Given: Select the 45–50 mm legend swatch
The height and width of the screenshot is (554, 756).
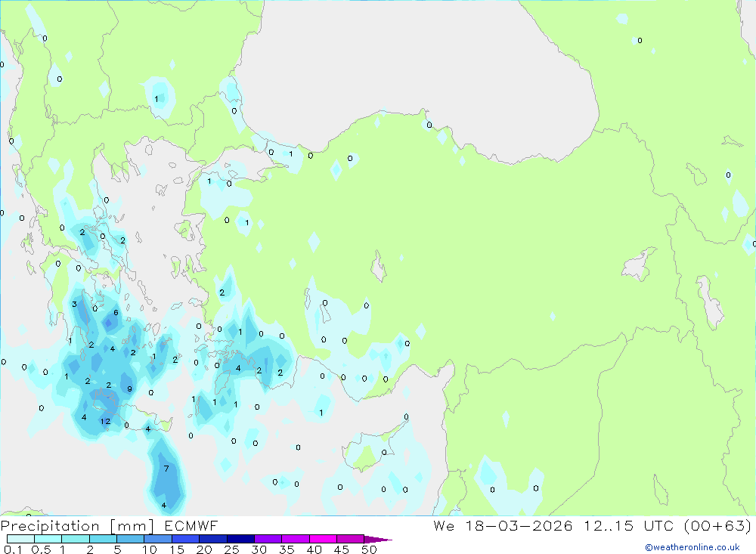Looking at the screenshot, I should tap(351, 539).
